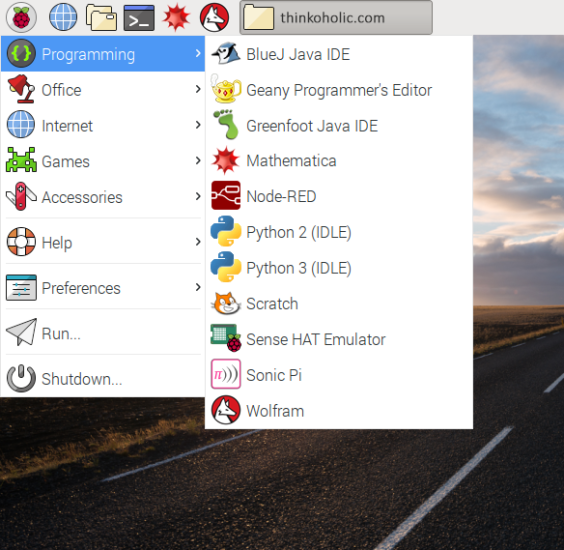Click the Python 2 snake icon

[x=226, y=231]
